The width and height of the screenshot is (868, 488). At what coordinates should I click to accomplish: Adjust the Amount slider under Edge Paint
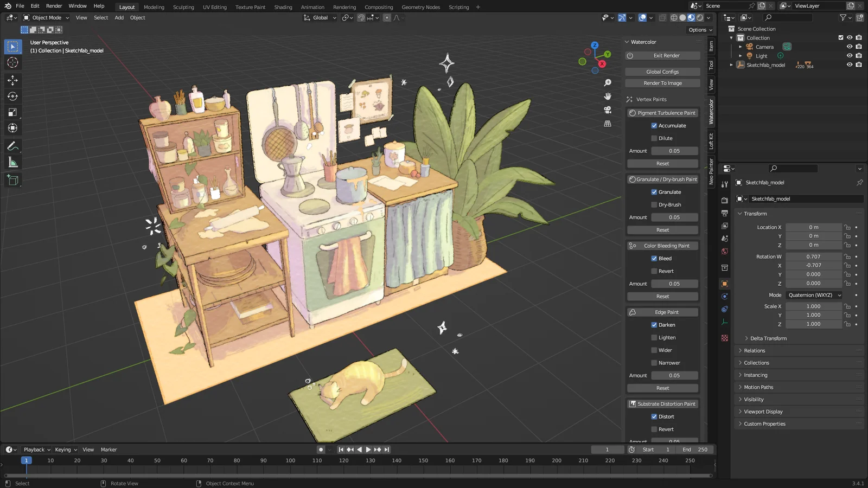(x=674, y=375)
